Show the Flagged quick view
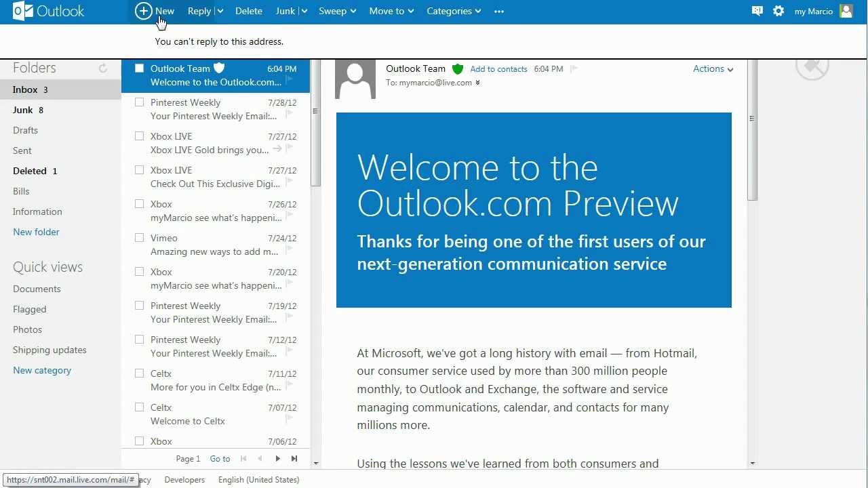The image size is (868, 488). pos(30,309)
